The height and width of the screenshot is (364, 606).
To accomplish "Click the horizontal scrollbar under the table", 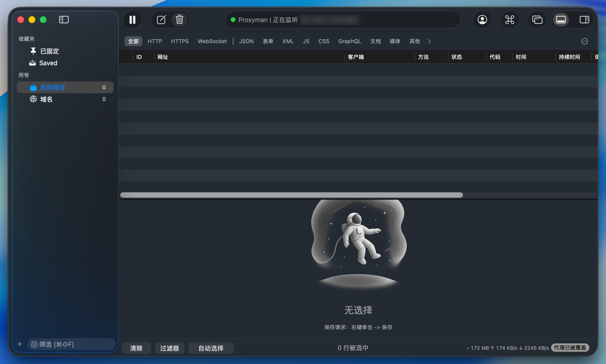I will (x=291, y=195).
